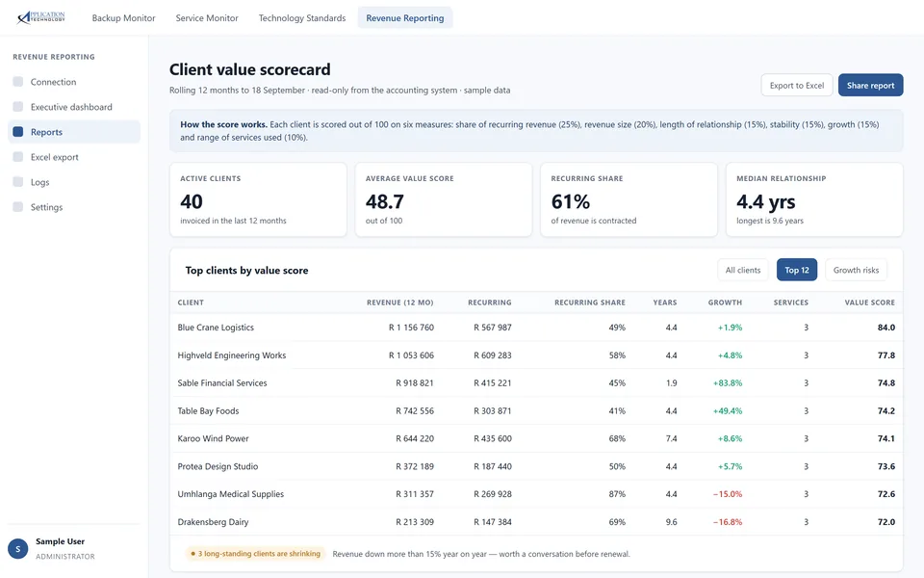Click the Share report button
This screenshot has width=924, height=578.
coord(870,85)
